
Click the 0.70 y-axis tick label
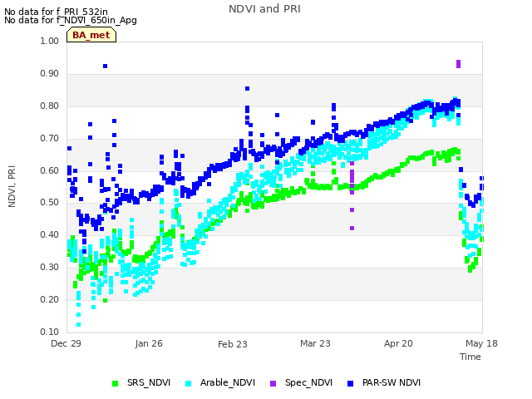(50, 139)
